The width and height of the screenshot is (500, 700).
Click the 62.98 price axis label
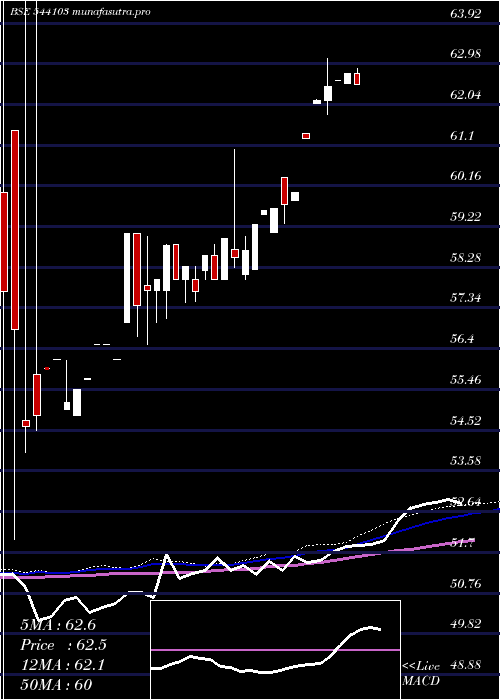466,54
